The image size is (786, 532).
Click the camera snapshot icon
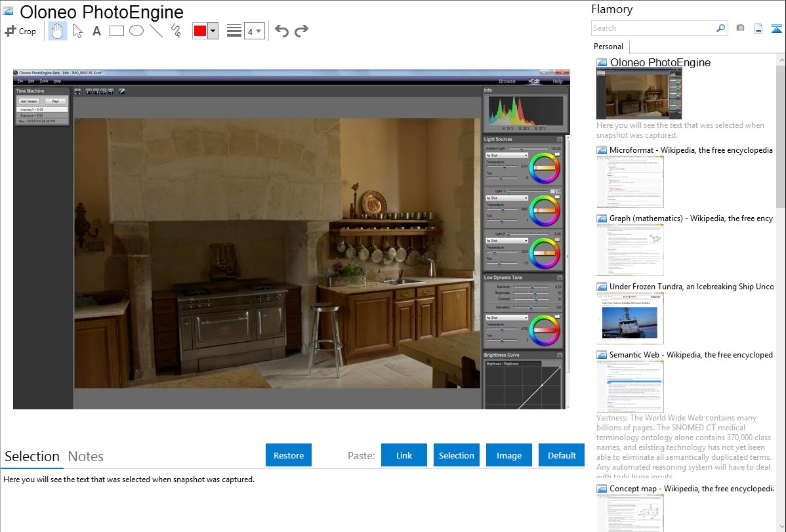click(740, 28)
